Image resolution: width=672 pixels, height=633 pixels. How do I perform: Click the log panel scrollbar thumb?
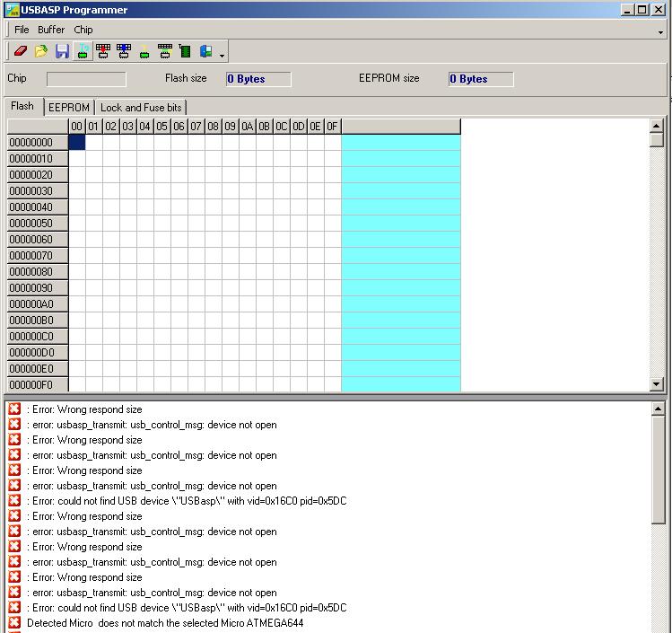(658, 470)
